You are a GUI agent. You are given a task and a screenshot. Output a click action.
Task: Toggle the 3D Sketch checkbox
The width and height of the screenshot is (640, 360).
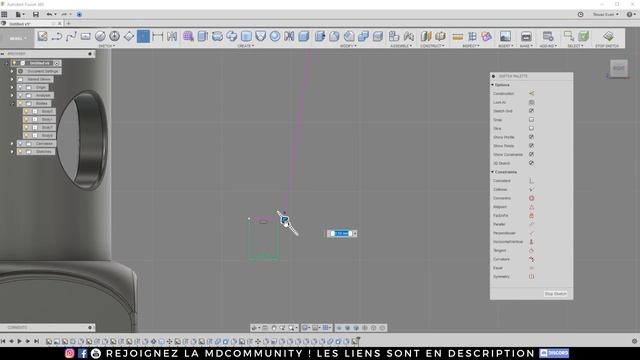pos(531,163)
